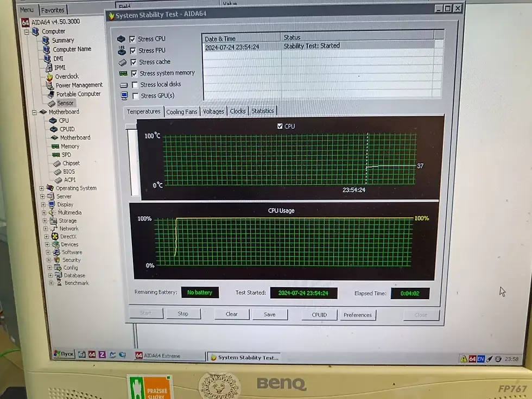
Task: Click the Stress GPU(s) monitor icon
Action: point(124,96)
